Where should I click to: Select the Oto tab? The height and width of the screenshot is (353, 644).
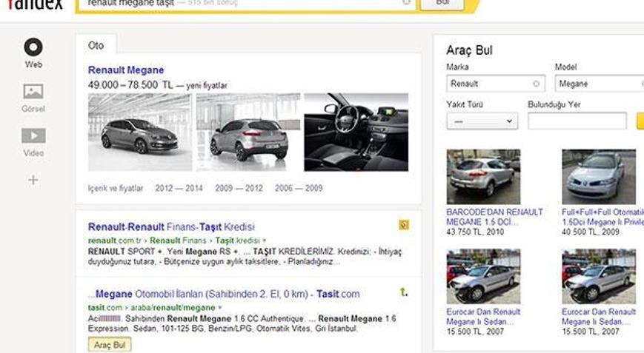point(96,45)
